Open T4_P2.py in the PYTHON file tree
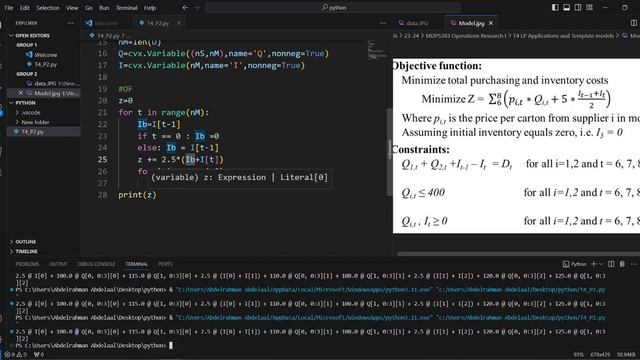The image size is (640, 360). pos(33,132)
